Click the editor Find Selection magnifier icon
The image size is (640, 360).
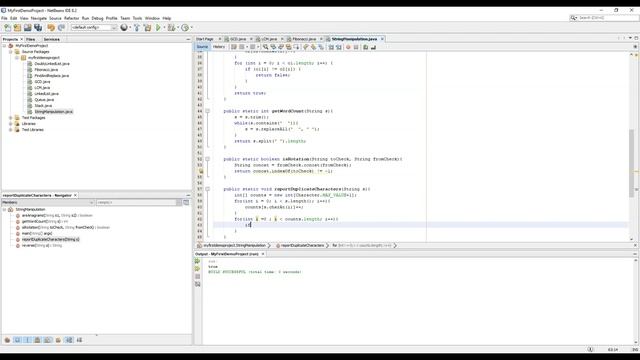[265, 47]
